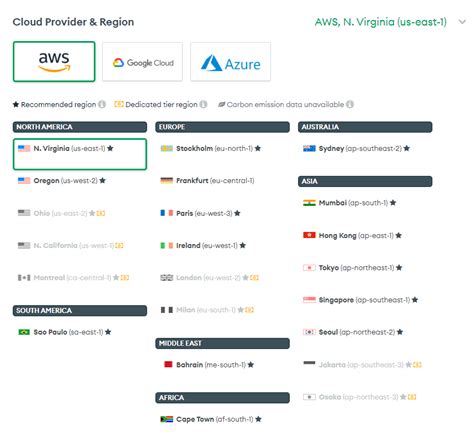The width and height of the screenshot is (474, 445).
Task: Click the star icon next to Stockholm
Action: click(258, 148)
